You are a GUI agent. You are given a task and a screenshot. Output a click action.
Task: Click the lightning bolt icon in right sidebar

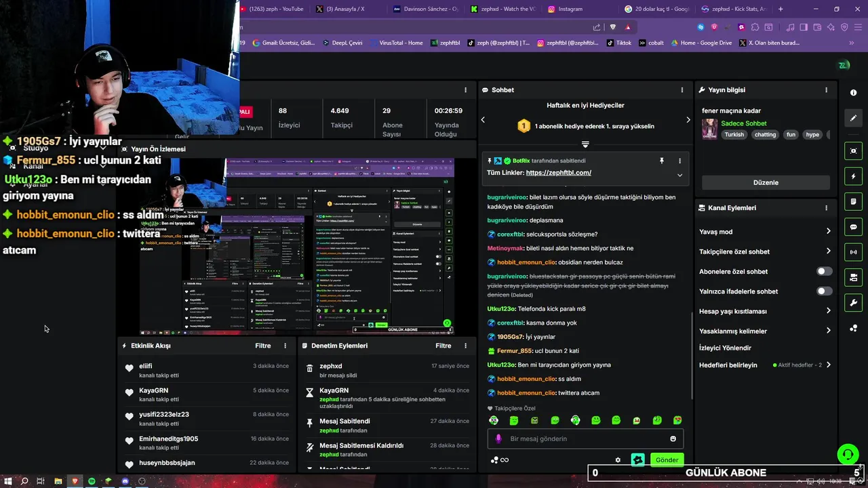tap(853, 176)
